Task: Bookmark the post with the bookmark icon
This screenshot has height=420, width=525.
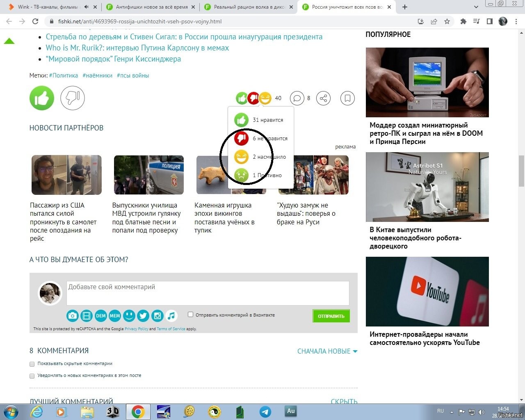Action: 347,98
